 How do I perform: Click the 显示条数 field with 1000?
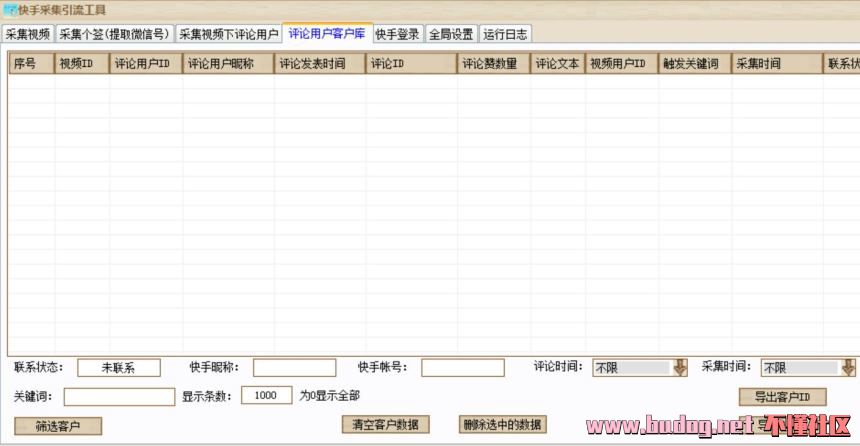[267, 396]
